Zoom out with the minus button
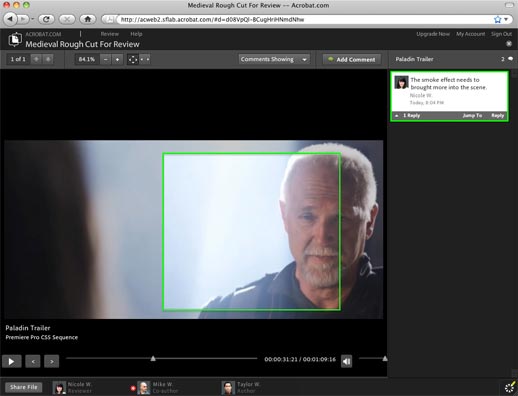This screenshot has width=518, height=396. [105, 59]
